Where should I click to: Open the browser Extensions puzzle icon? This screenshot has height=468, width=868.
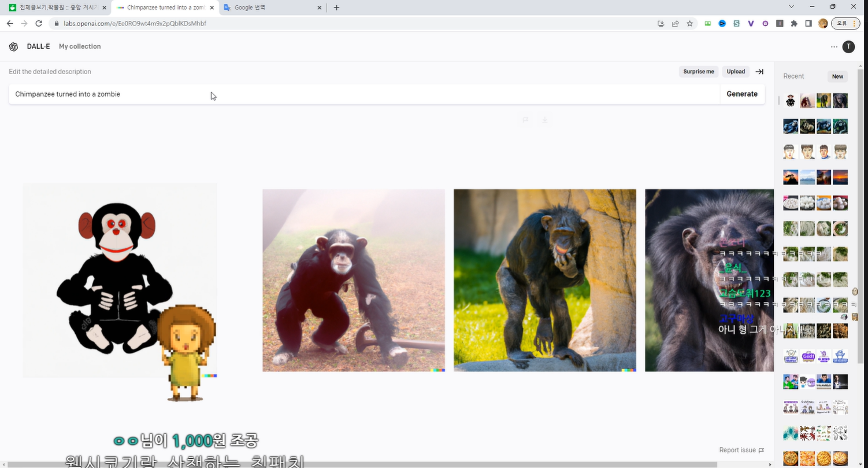(794, 24)
